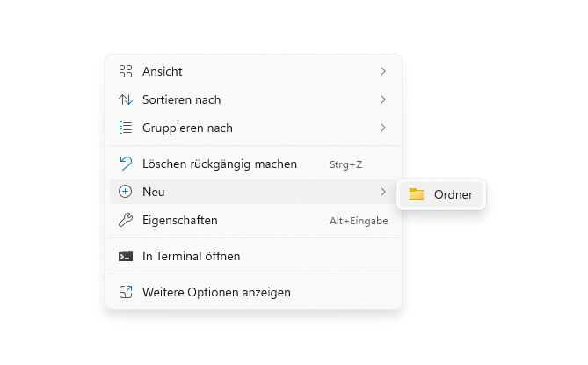Click the Neu plus circle icon
The image size is (588, 365).
(126, 192)
